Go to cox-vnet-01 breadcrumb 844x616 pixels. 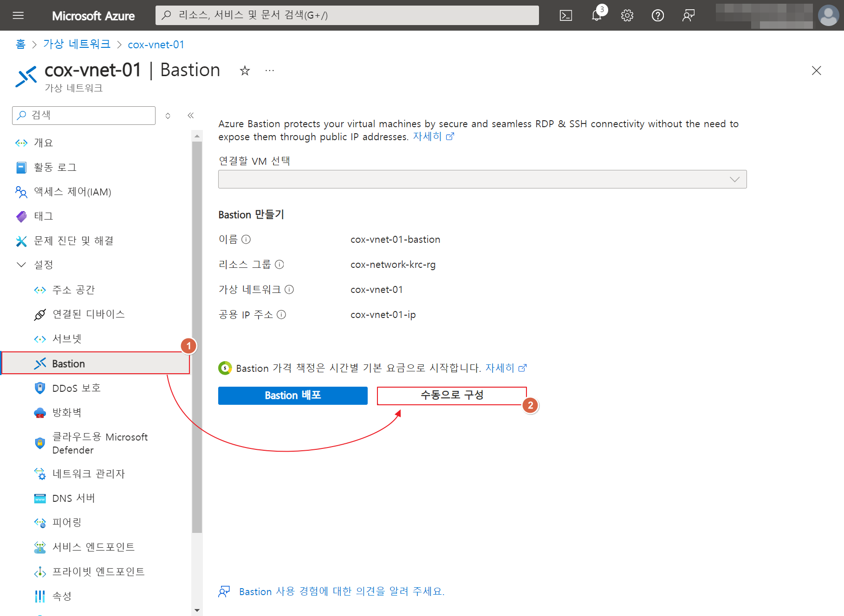pos(156,45)
